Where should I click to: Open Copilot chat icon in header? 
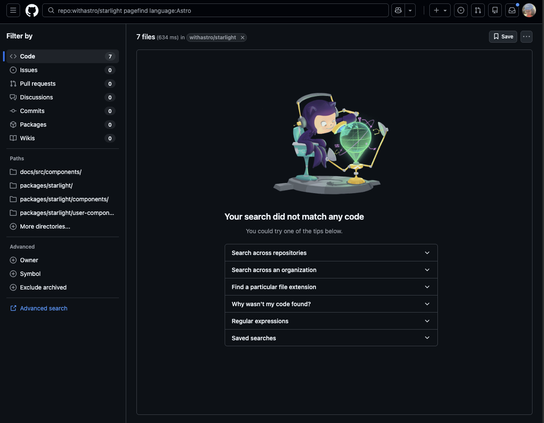(x=398, y=10)
